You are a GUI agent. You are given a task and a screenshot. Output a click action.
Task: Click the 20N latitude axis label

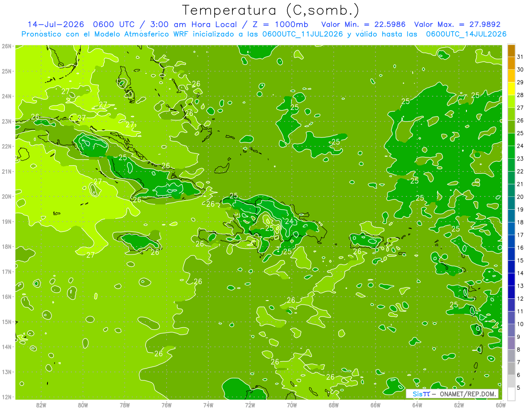click(7, 196)
